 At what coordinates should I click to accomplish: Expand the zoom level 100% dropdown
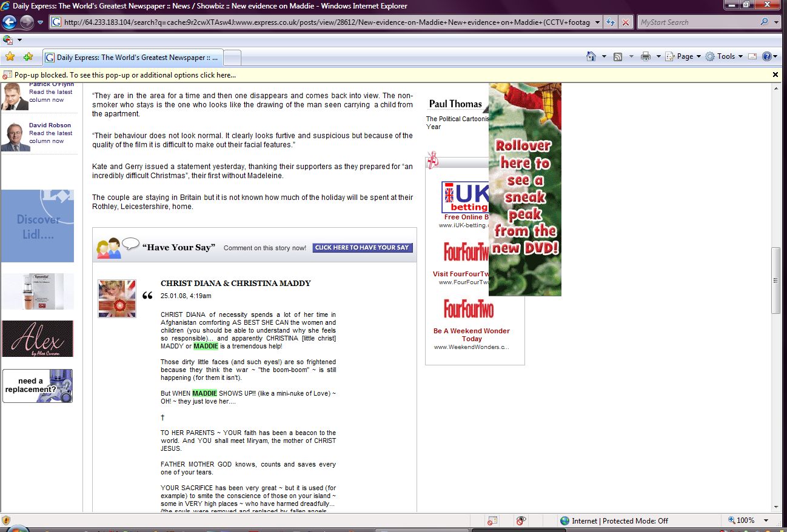coord(766,520)
